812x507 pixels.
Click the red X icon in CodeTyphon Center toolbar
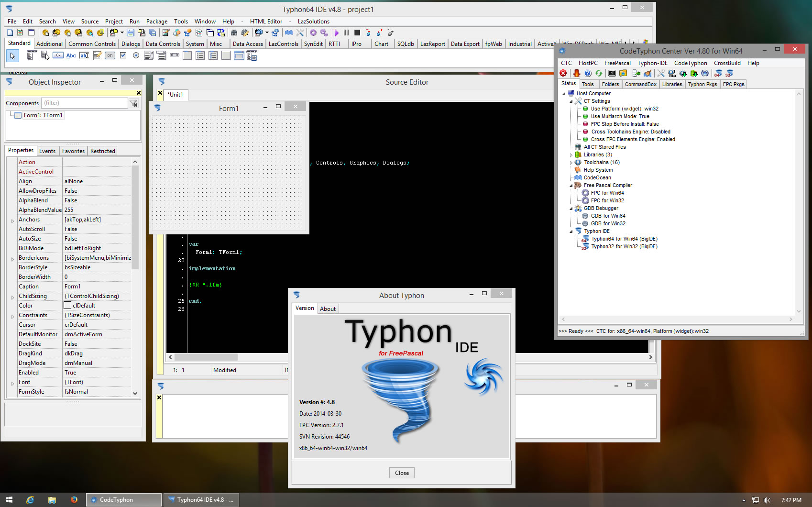pyautogui.click(x=563, y=73)
